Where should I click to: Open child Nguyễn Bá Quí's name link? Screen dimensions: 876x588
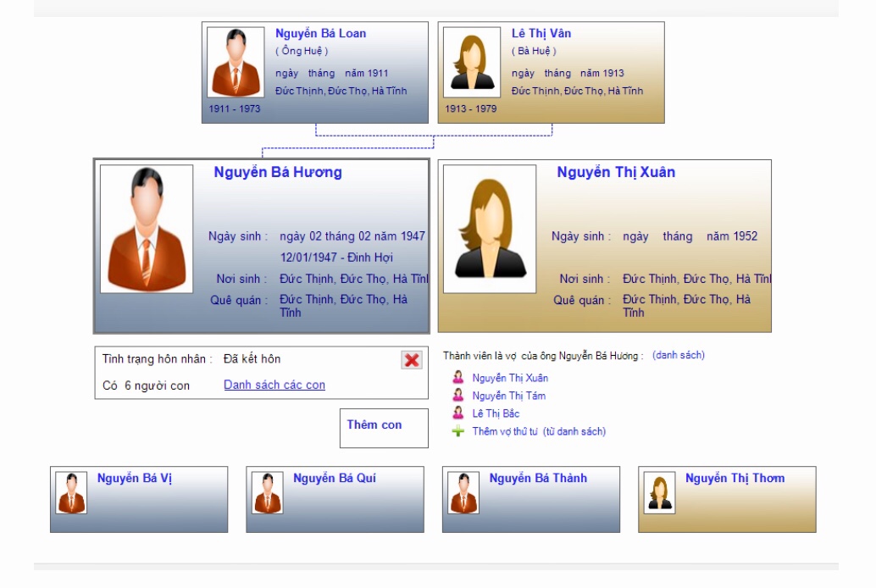[x=335, y=479]
